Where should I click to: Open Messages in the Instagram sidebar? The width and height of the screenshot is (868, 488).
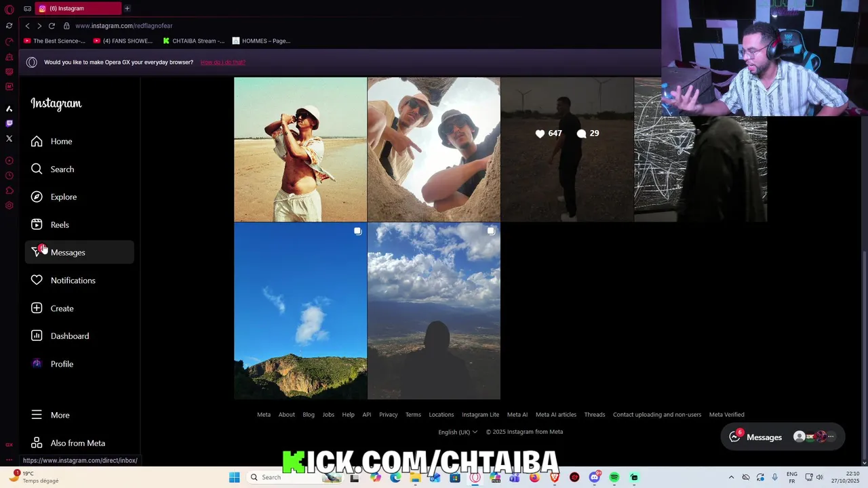tap(79, 252)
